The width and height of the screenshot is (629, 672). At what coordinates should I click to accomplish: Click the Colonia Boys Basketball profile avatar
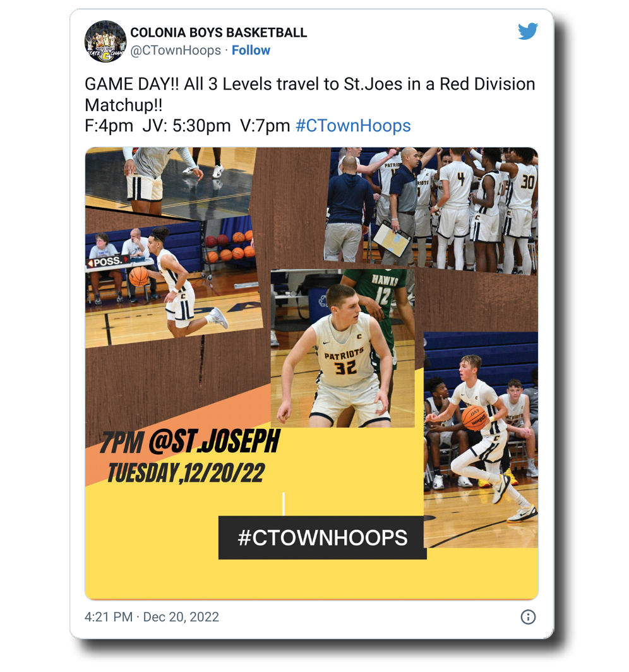105,42
